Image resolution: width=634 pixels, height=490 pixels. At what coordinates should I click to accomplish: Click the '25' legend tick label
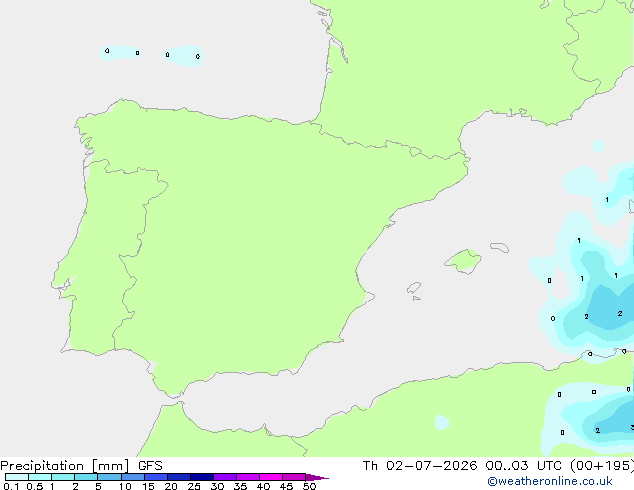tap(194, 486)
